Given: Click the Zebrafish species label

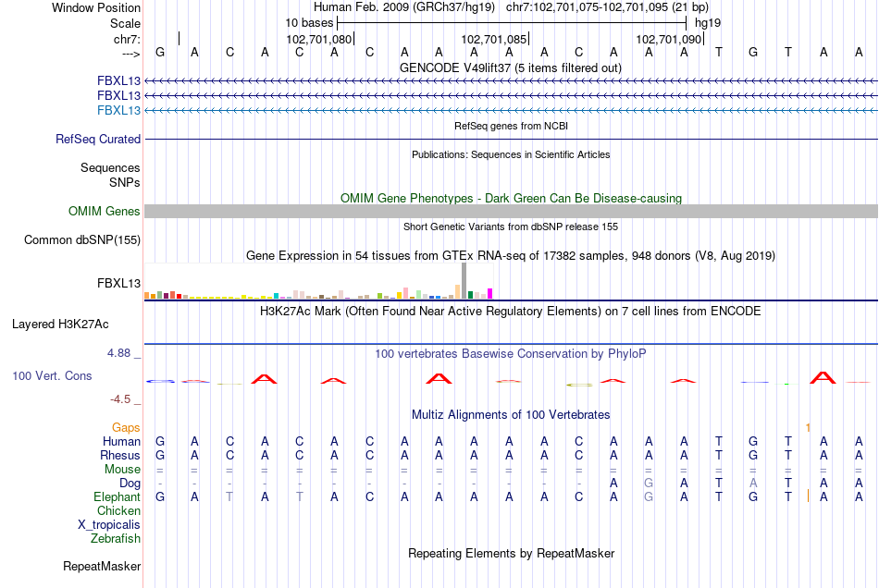Looking at the screenshot, I should coord(116,539).
